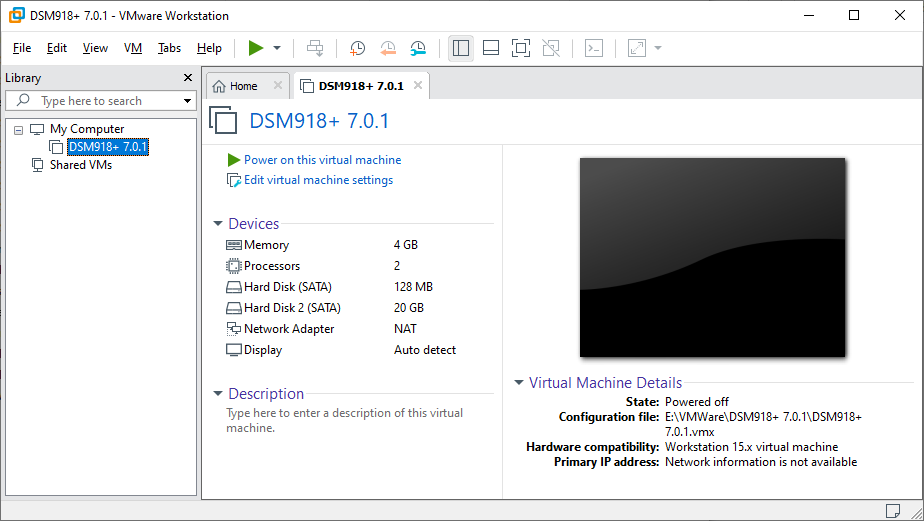The image size is (924, 521).
Task: Select DSM918+ 7.0.1 in library tree
Action: 108,147
